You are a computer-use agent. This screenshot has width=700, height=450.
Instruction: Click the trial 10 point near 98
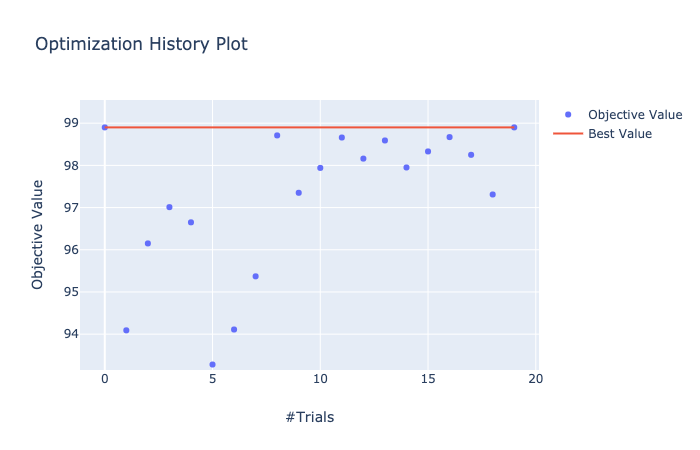coord(320,168)
